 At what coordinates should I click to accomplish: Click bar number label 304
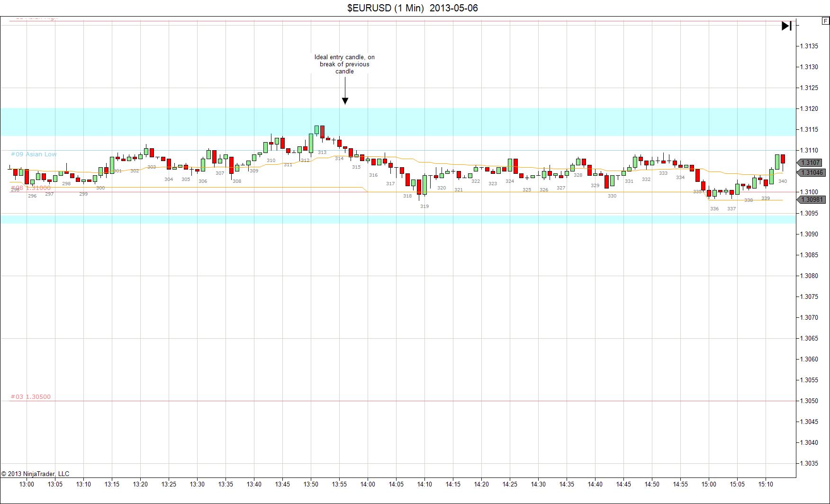[x=169, y=180]
